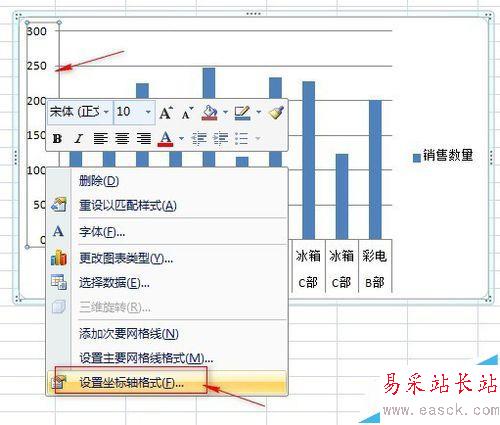Click category label 彩电
This screenshot has width=500, height=425.
tap(375, 256)
